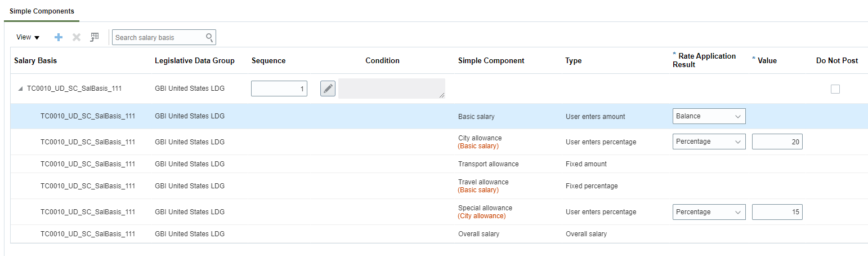Collapse the TC0010_UD_SC_SalBasis_111 parent row

click(20, 89)
